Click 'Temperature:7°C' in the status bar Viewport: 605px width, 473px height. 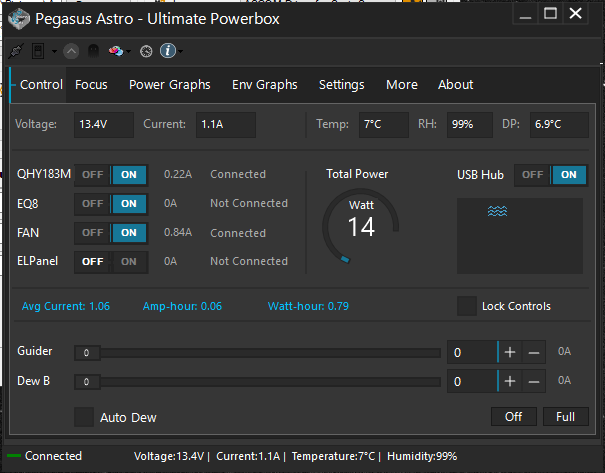coord(333,456)
